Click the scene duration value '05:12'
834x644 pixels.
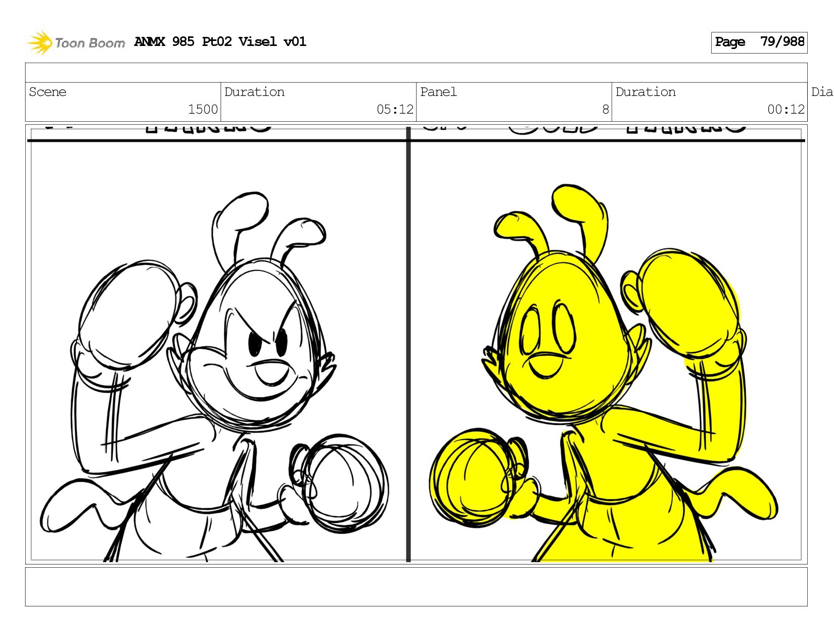click(x=395, y=110)
